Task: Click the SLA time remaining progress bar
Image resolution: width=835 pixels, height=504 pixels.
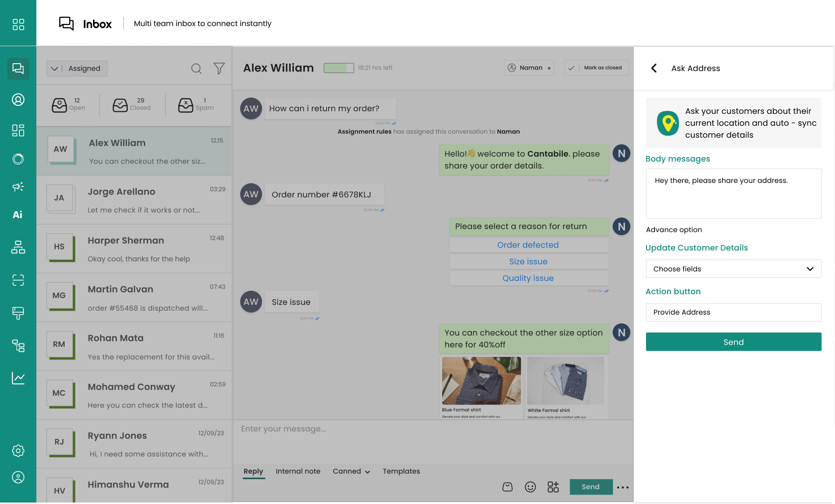Action: tap(339, 68)
